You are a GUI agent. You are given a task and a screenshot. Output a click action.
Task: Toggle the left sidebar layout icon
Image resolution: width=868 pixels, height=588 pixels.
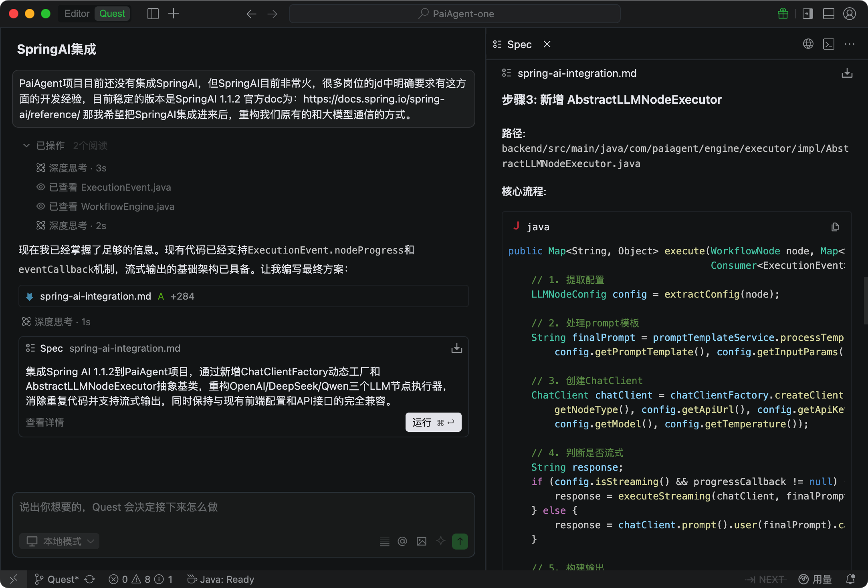(x=153, y=14)
